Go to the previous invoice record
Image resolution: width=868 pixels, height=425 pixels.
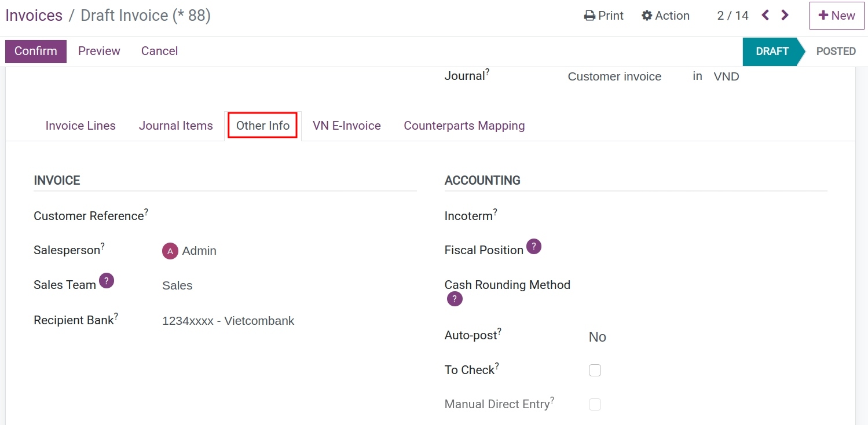pos(765,16)
